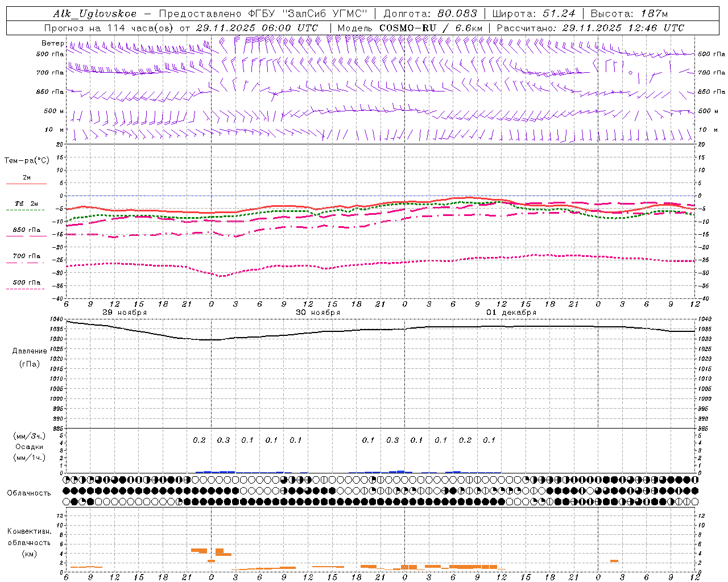Click the date label 01 декабря
This screenshot has width=728, height=582.
511,313
